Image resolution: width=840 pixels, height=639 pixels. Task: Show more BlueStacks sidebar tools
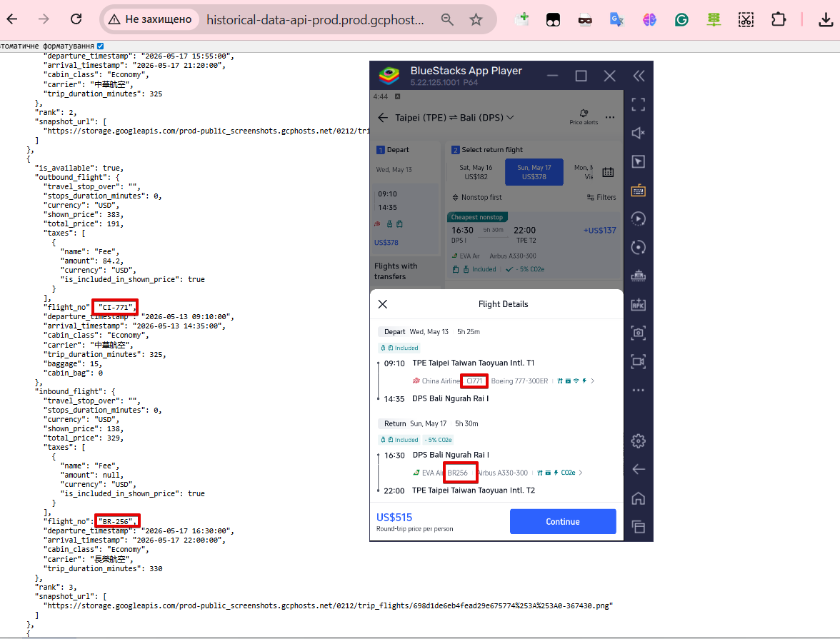click(638, 390)
